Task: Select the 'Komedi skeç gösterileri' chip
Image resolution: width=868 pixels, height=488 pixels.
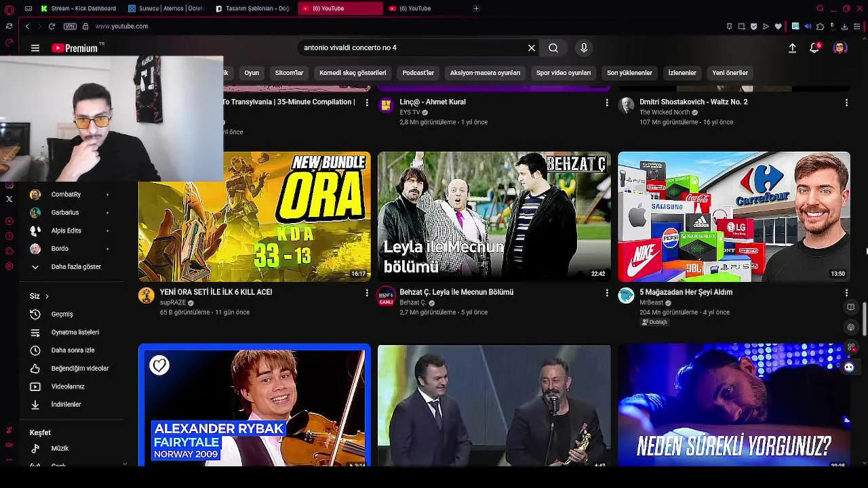Action: click(353, 73)
